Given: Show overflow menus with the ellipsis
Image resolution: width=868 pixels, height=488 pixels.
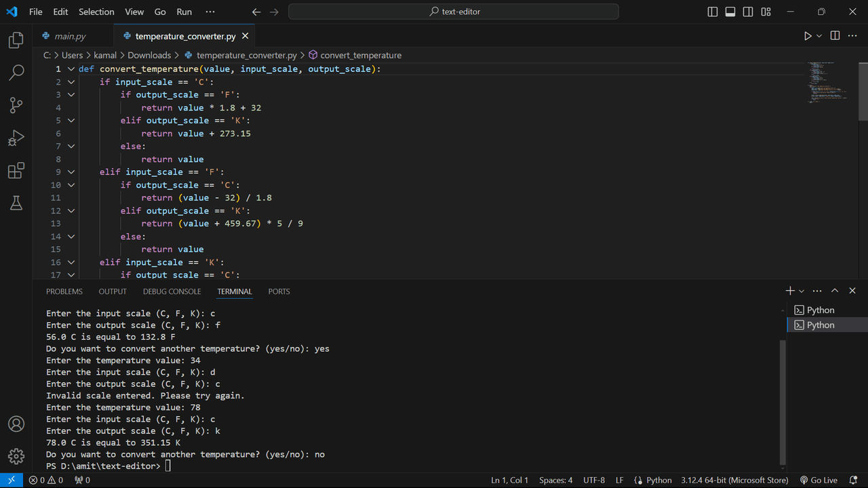Looking at the screenshot, I should tap(210, 12).
